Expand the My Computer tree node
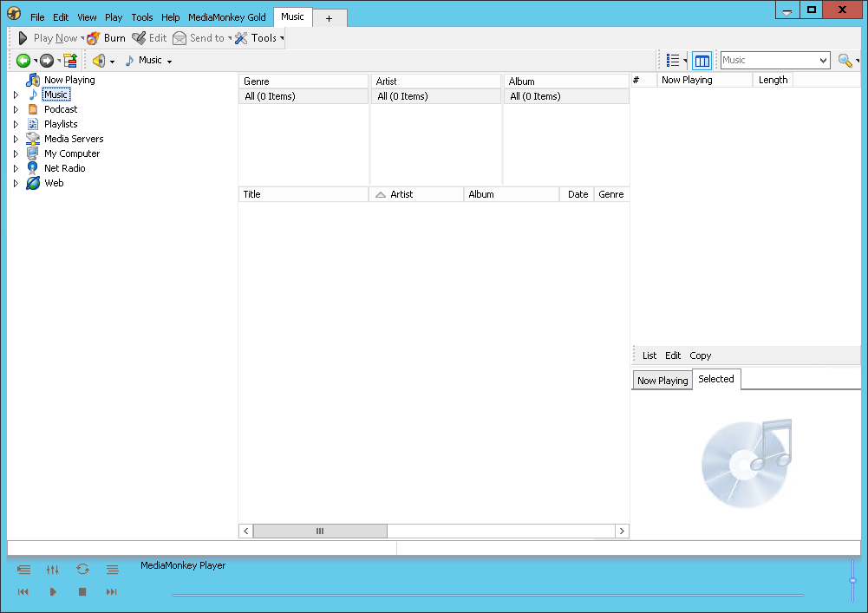This screenshot has width=868, height=613. (16, 153)
